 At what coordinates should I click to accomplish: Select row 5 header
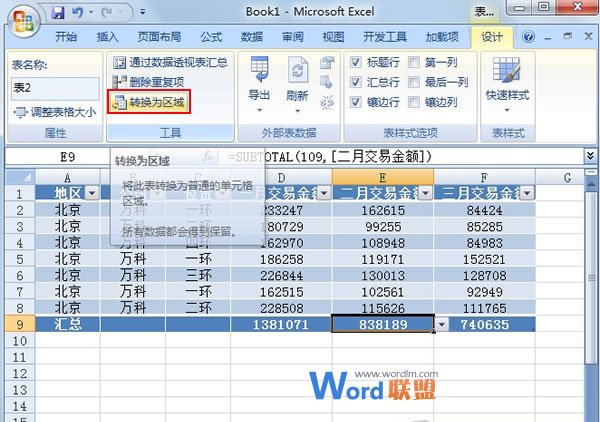(20, 259)
